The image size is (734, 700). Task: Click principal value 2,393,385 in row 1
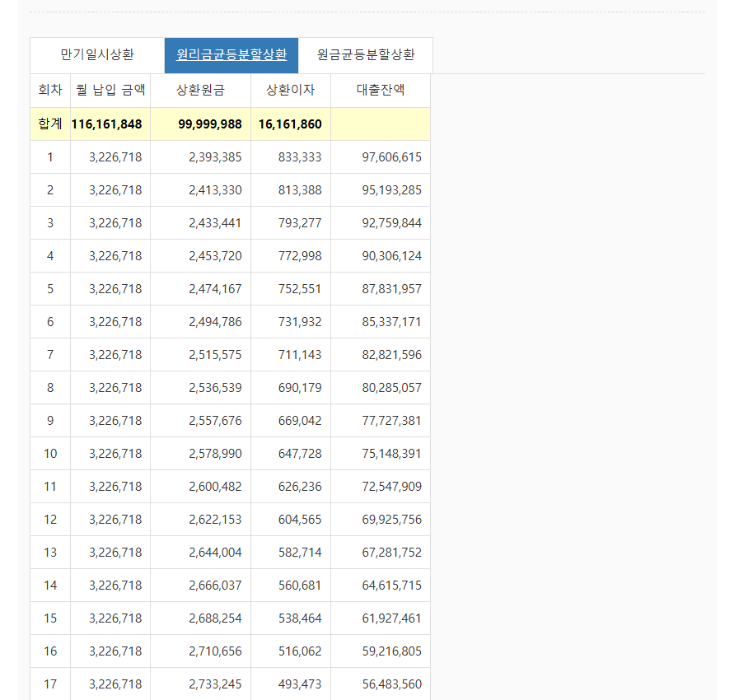(215, 157)
